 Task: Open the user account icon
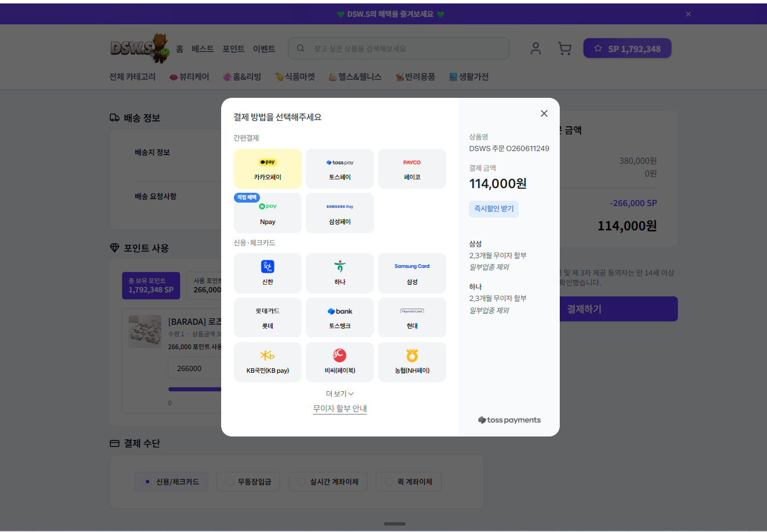tap(535, 49)
